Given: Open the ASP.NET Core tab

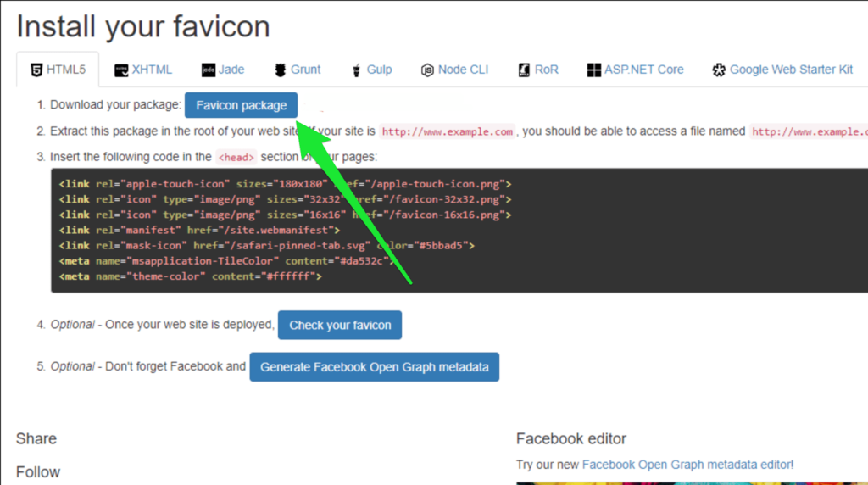Looking at the screenshot, I should point(636,70).
